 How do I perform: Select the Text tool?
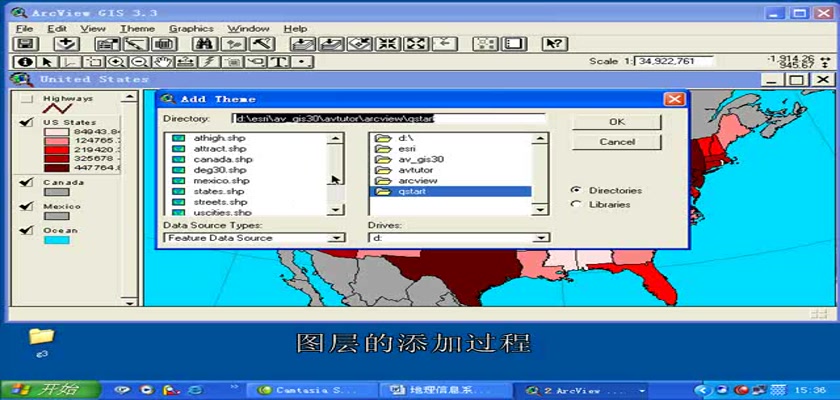pyautogui.click(x=279, y=62)
